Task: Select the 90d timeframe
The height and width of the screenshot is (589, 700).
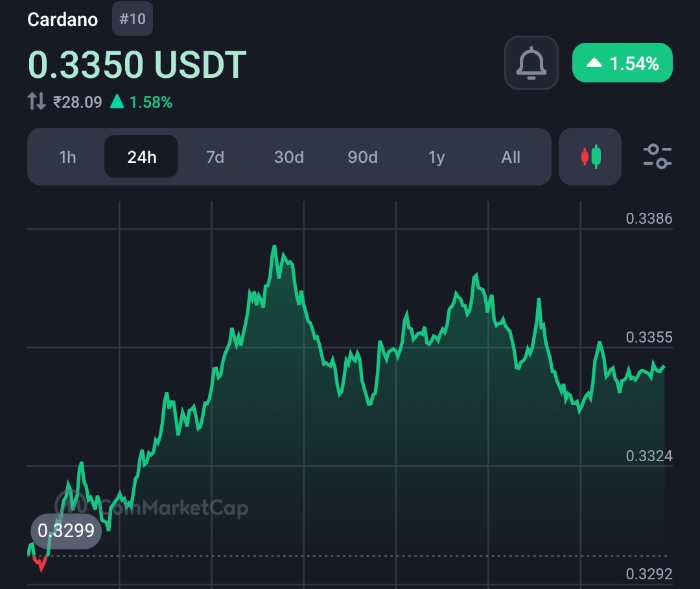Action: pos(362,157)
